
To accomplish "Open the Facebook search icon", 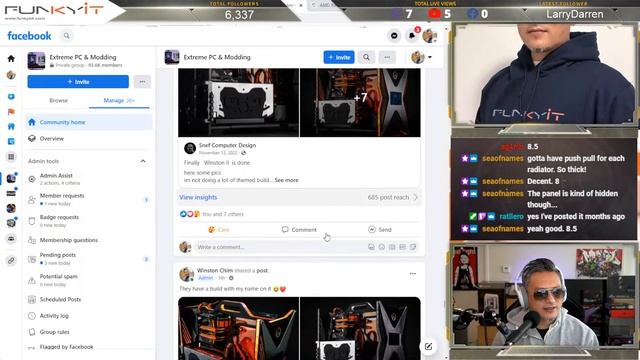I will [x=67, y=36].
